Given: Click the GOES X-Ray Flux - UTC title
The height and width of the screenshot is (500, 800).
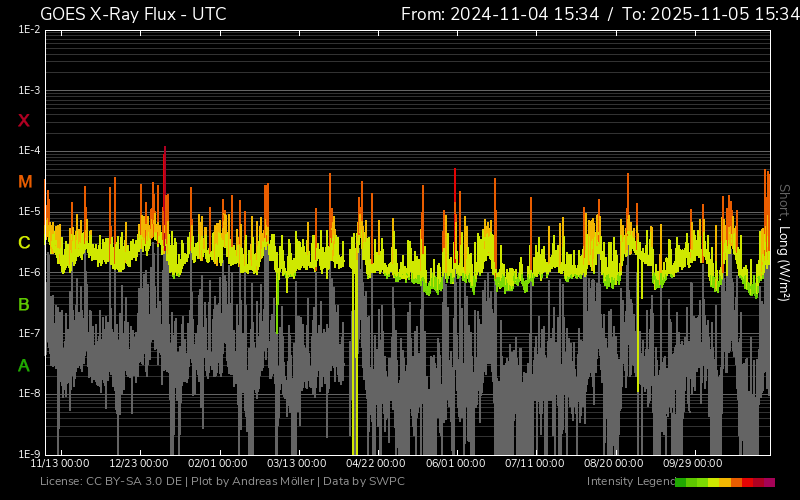Looking at the screenshot, I should pyautogui.click(x=133, y=14).
